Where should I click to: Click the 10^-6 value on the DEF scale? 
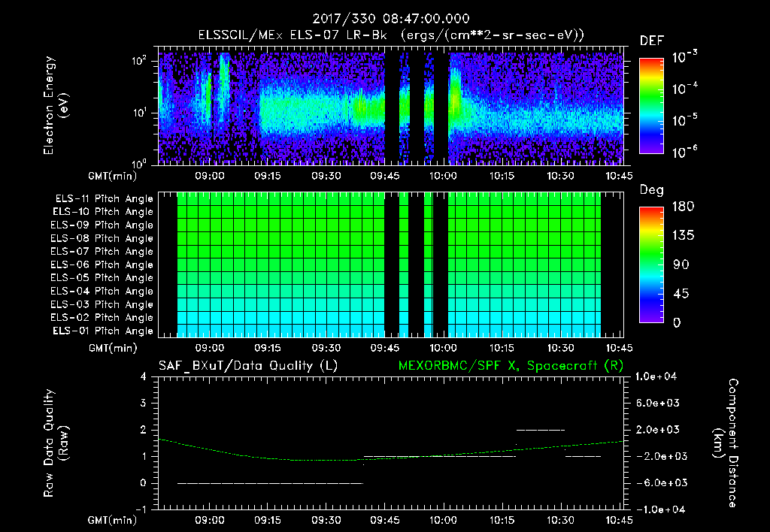coord(684,152)
